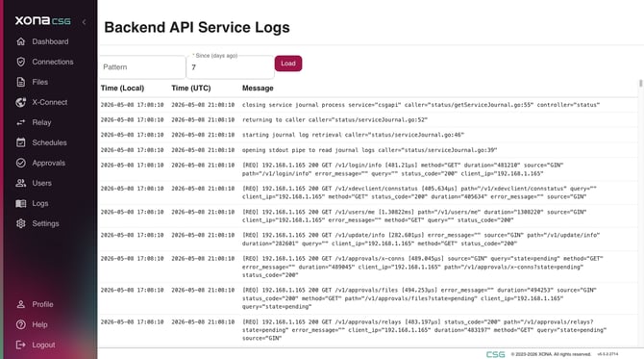Image resolution: width=644 pixels, height=359 pixels.
Task: Click the Connections shield icon
Action: point(21,62)
